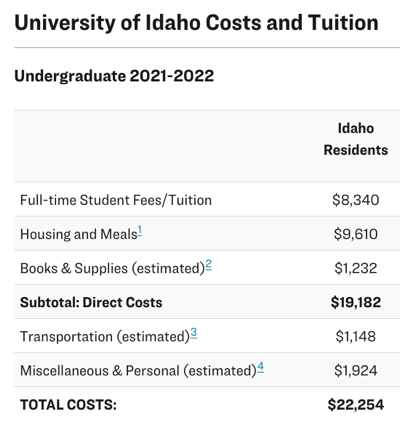Click the Full-time Student Fees/Tuition row label
400x425 pixels.
[x=116, y=200]
